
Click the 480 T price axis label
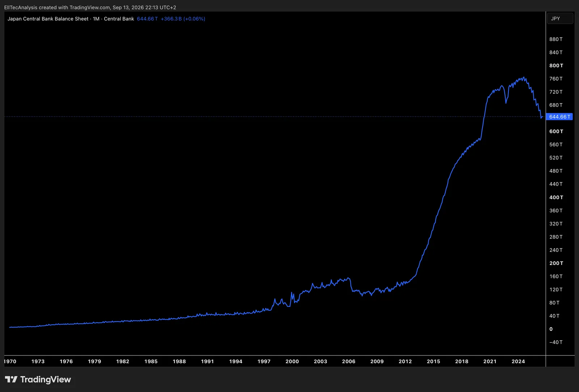click(x=556, y=171)
